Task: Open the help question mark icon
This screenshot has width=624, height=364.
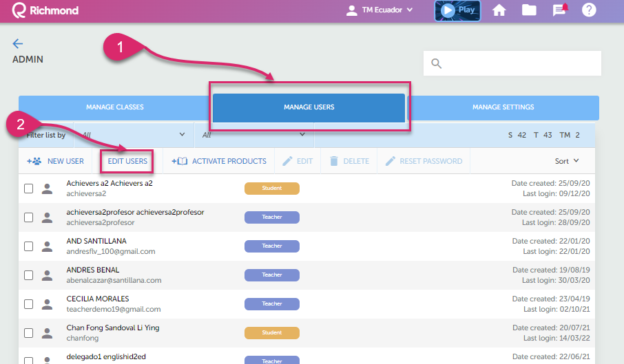Action: point(589,10)
